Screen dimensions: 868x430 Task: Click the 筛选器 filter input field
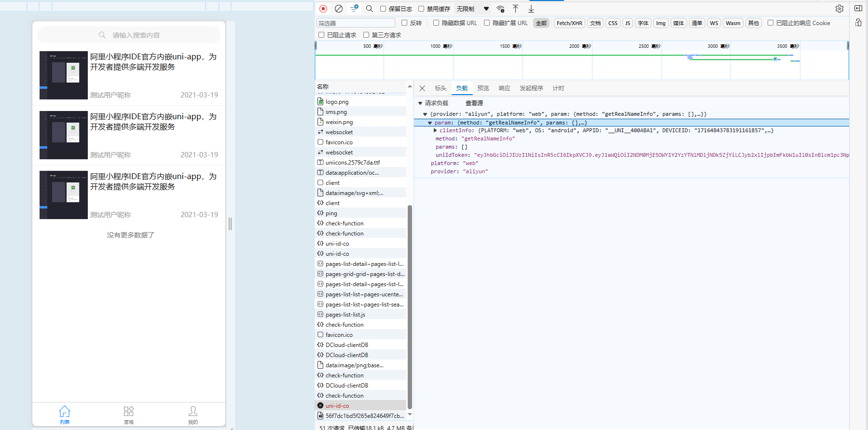pos(356,23)
